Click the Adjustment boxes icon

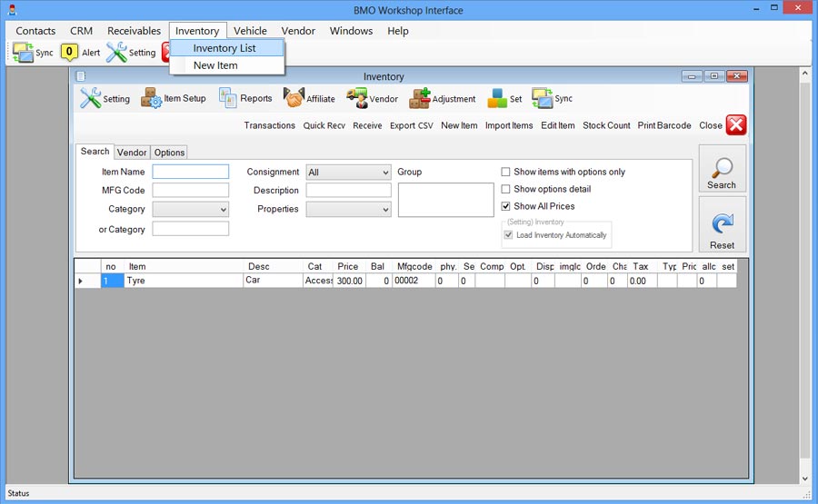(x=420, y=98)
